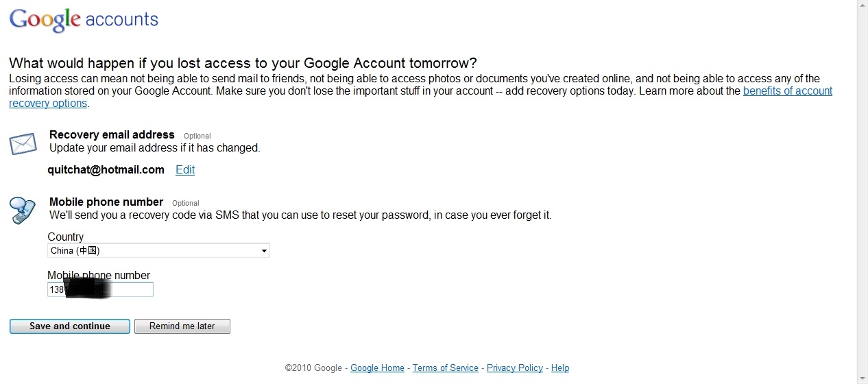The height and width of the screenshot is (384, 868).
Task: Open the benefits of account recovery options link
Action: coord(420,97)
